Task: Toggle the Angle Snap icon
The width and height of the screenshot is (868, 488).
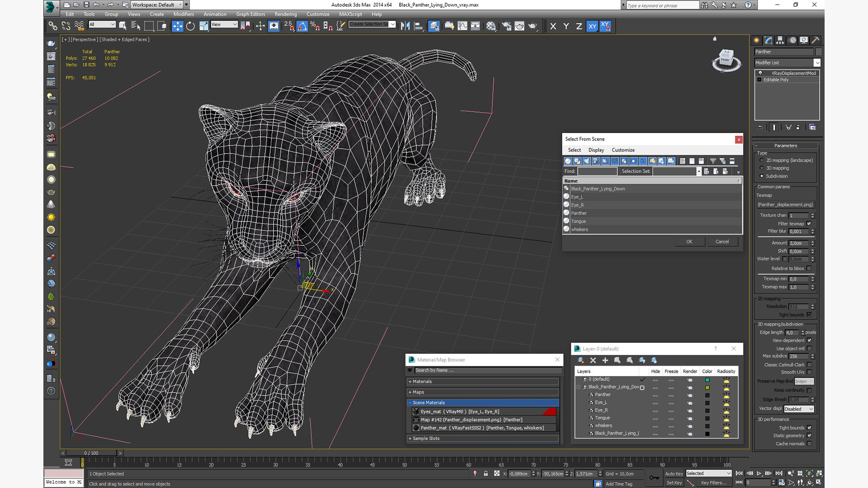Action: [302, 26]
